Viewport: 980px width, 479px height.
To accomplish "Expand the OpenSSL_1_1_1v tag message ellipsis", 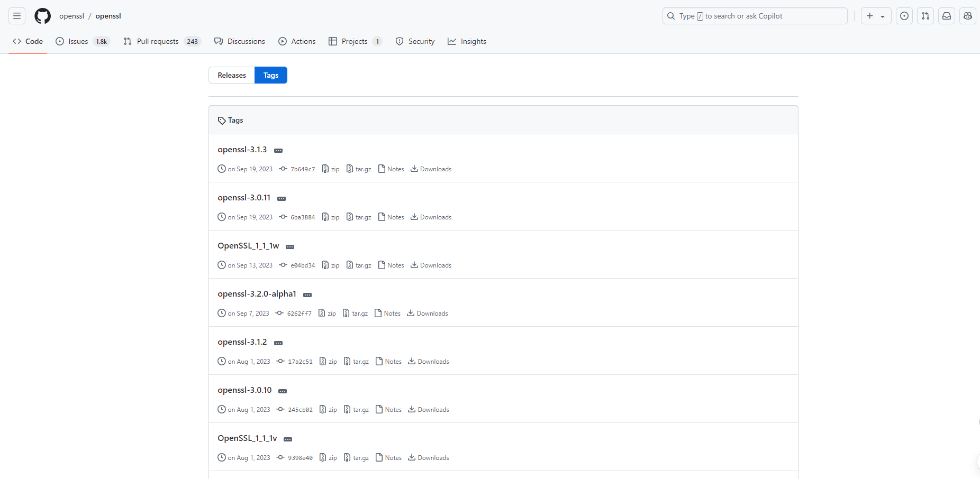I will 288,439.
